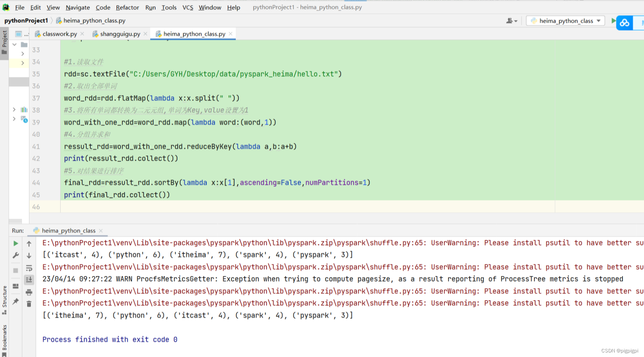Expand the first subfolder chevron in project tree
This screenshot has height=357, width=644.
click(x=23, y=54)
